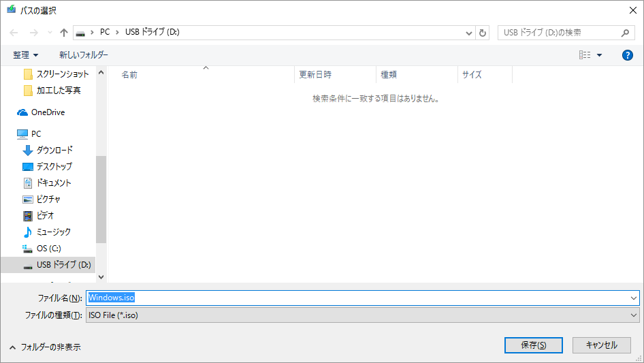This screenshot has height=363, width=644.
Task: Open the ドキュメント folder
Action: [x=47, y=183]
